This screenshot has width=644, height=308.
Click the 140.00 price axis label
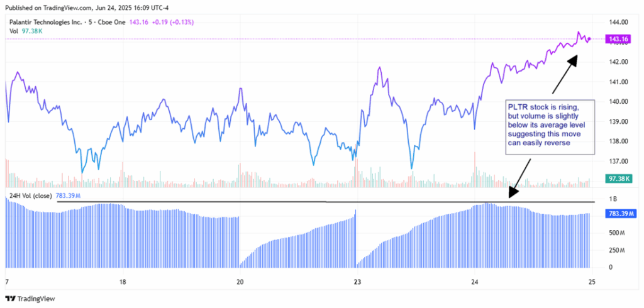[x=619, y=101]
